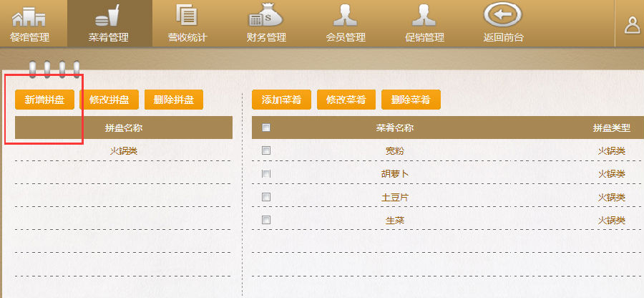Screen dimensions: 644x298
Task: Open the 餐馆管理 restaurant building icon
Action: pos(29,16)
